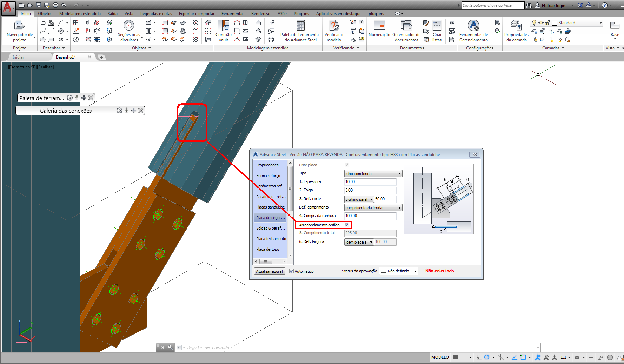The height and width of the screenshot is (364, 624).
Task: Open the Objetos ribbon tab
Action: [x=45, y=14]
